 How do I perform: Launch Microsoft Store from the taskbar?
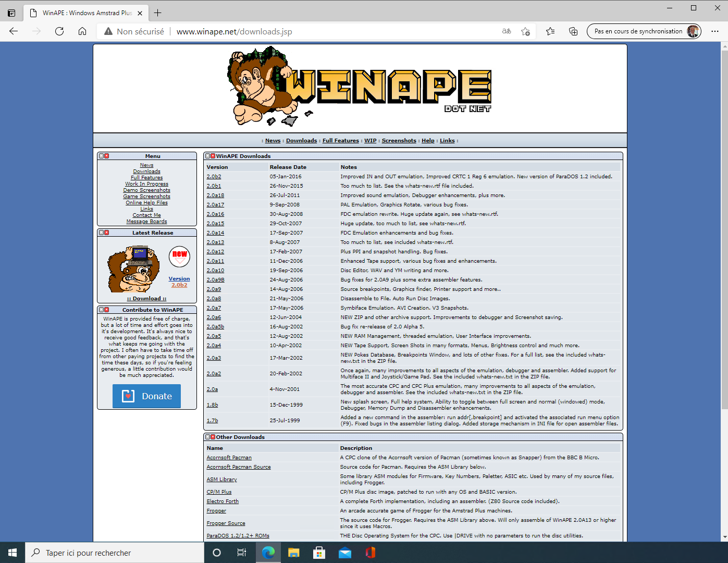pos(319,553)
